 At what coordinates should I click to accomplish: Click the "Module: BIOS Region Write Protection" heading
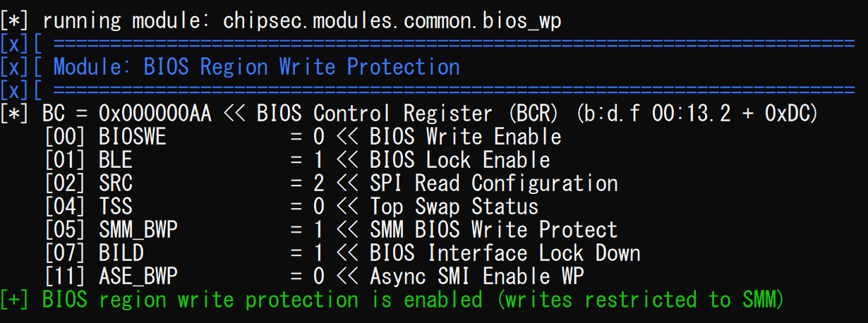257,67
